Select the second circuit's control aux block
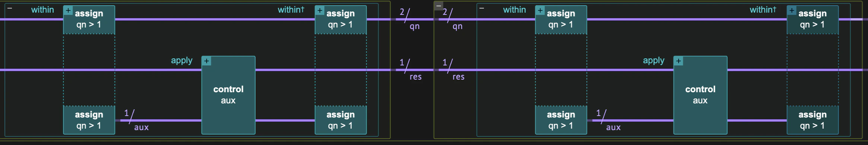Image resolution: width=868 pixels, height=145 pixels. click(x=700, y=95)
